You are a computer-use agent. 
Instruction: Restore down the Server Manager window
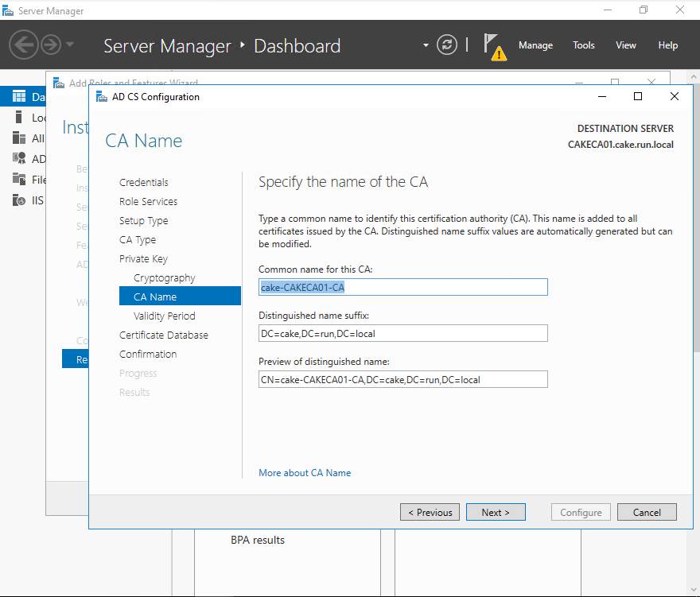[x=644, y=10]
